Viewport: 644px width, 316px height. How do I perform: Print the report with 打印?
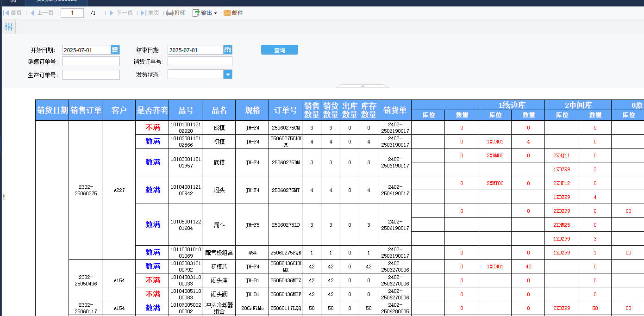pos(176,13)
